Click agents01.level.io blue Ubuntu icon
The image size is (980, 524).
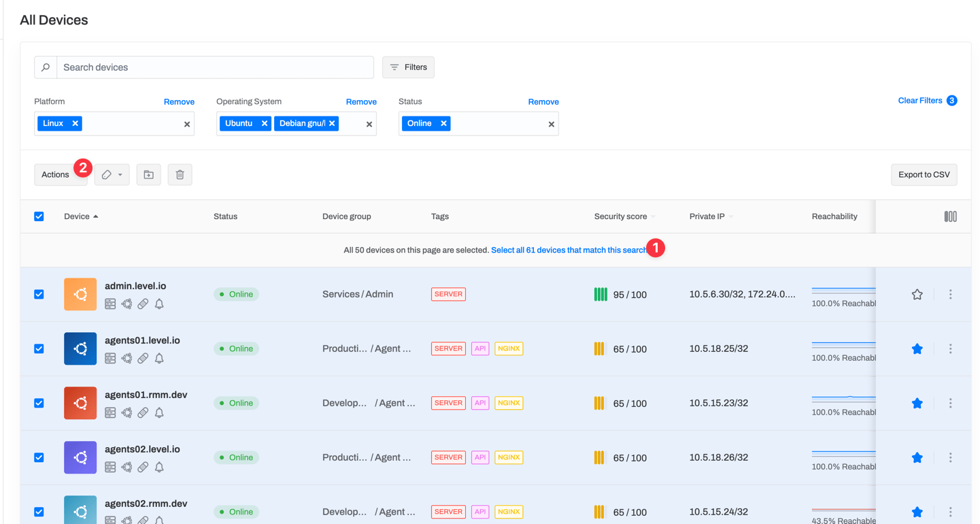pos(80,348)
